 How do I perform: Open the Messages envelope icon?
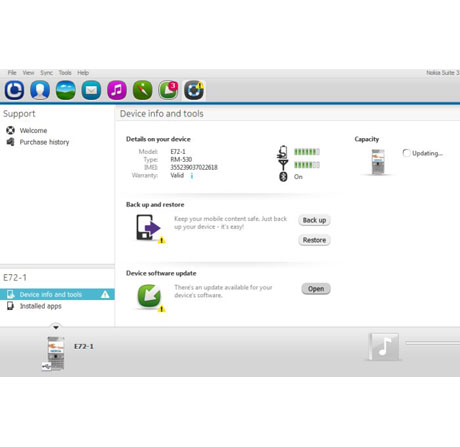pyautogui.click(x=91, y=90)
